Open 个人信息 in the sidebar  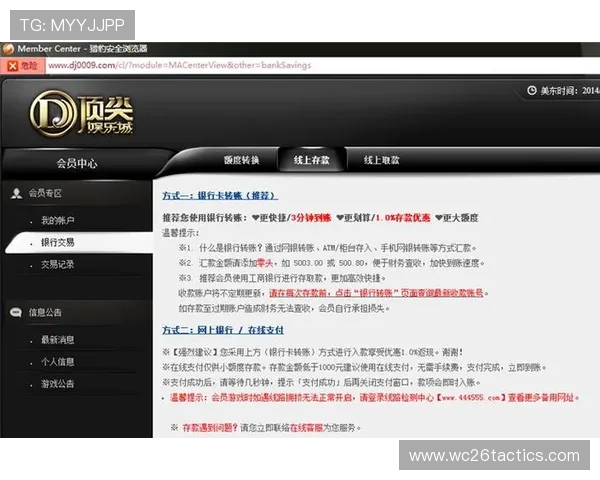point(58,362)
